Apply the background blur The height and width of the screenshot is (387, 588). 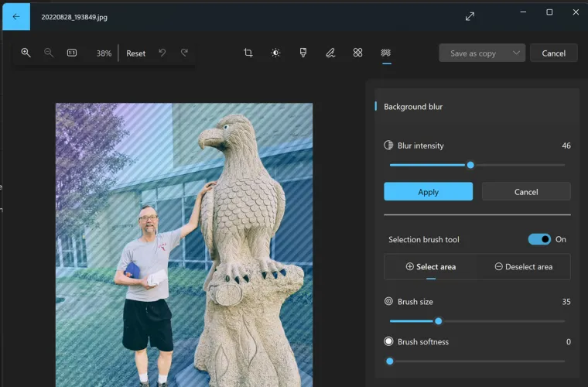tap(428, 192)
